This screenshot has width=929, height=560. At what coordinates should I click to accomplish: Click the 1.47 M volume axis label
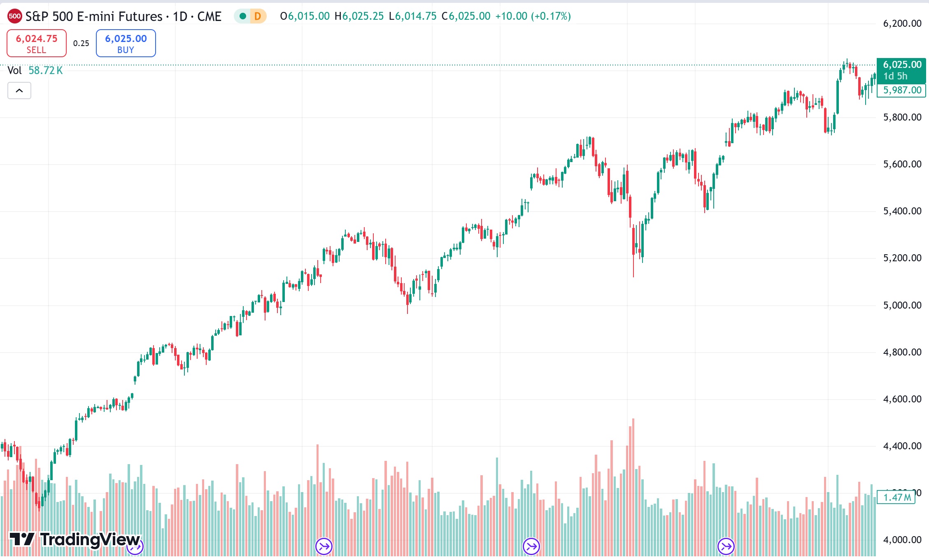896,497
